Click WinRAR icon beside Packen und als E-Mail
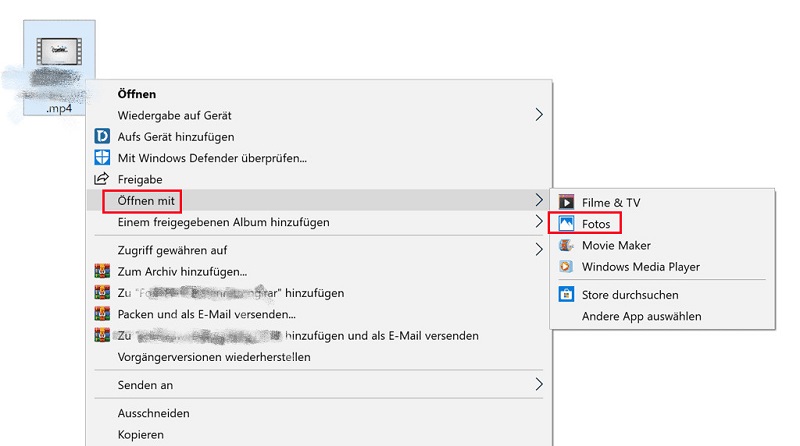 point(102,314)
